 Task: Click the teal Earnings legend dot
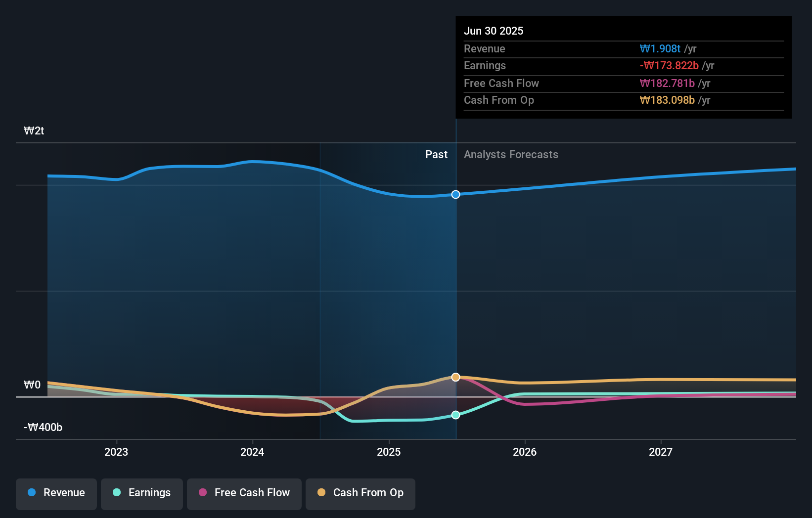116,493
